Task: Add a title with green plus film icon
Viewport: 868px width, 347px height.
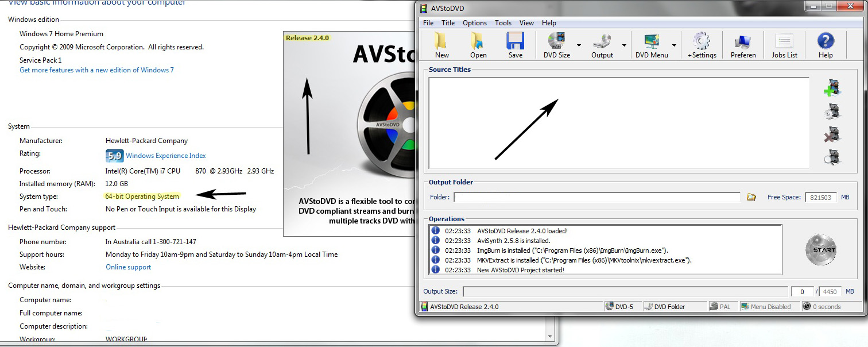Action: click(832, 88)
